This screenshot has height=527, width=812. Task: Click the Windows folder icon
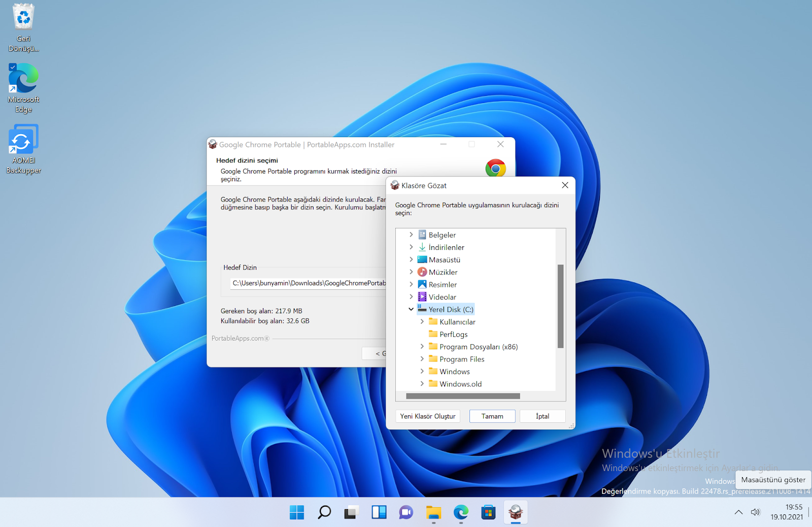(x=433, y=371)
